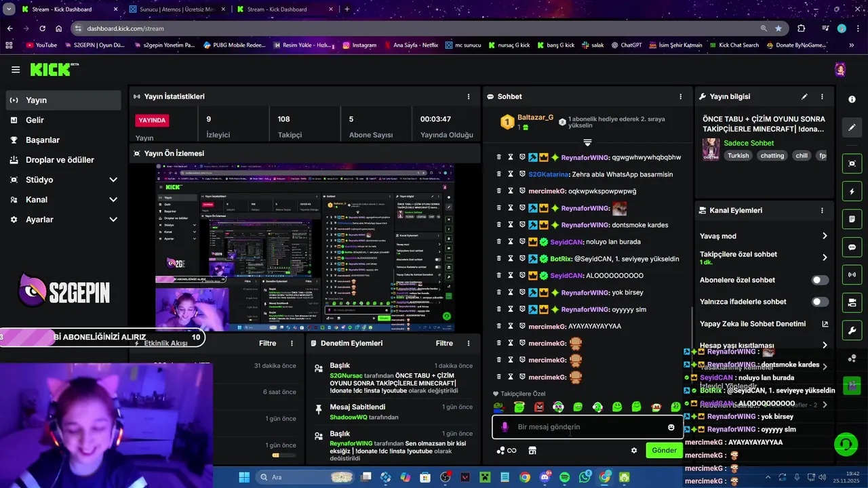The image size is (868, 488).
Task: Timeout mercimekG on oqkwpwkspowpwpwğ message hourglass
Action: click(511, 191)
